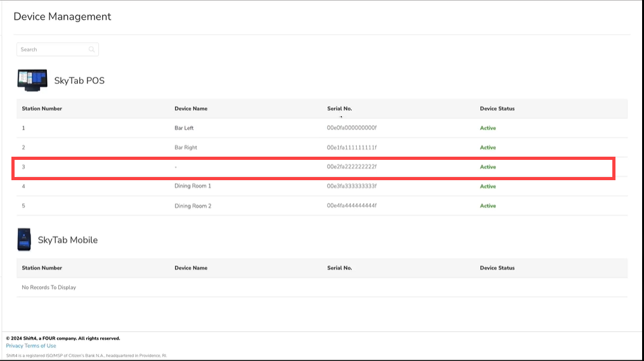
Task: Select the Bar Right device name
Action: pos(186,147)
